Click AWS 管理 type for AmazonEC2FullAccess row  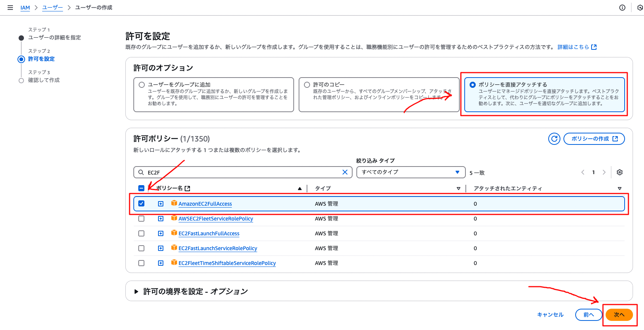[326, 204]
